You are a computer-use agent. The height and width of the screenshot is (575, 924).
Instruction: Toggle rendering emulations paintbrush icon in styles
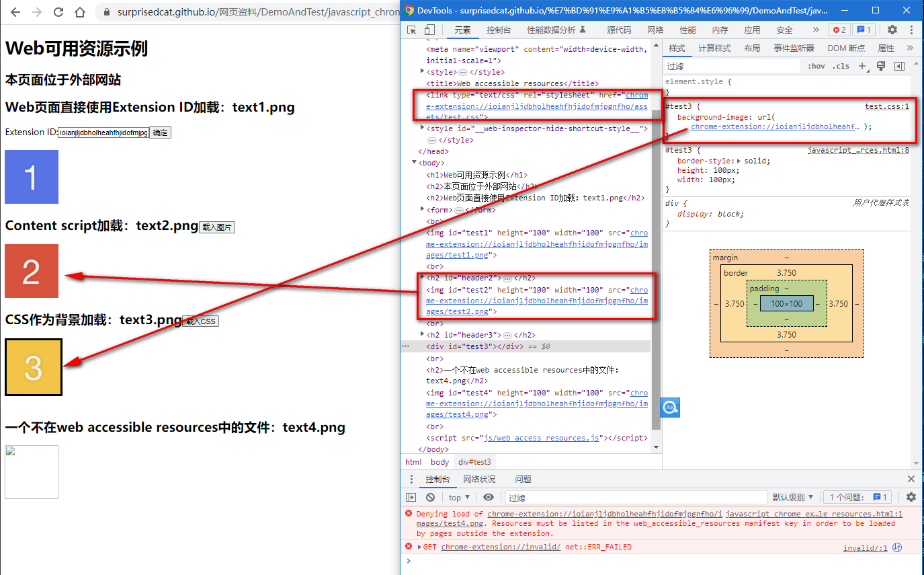[x=881, y=66]
